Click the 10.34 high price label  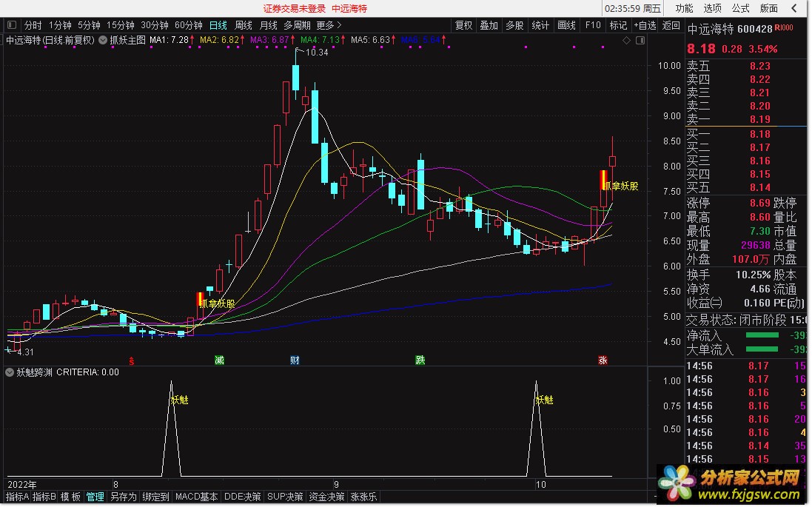[316, 52]
